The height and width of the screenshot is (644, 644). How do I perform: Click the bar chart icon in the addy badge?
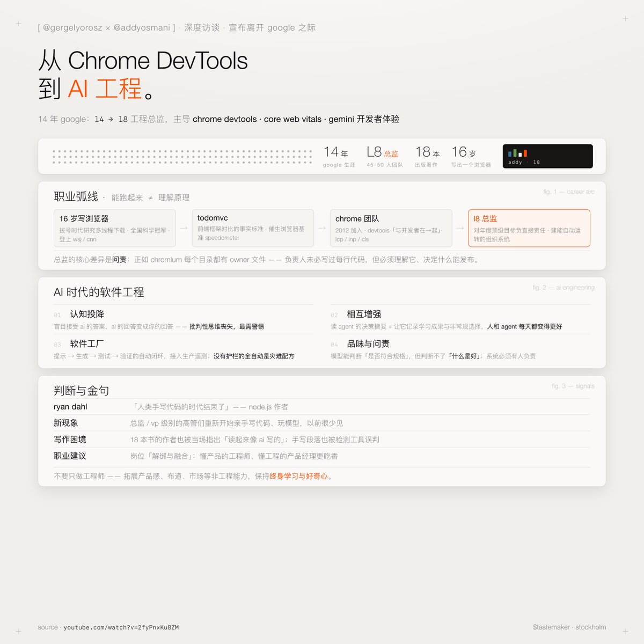pos(517,153)
